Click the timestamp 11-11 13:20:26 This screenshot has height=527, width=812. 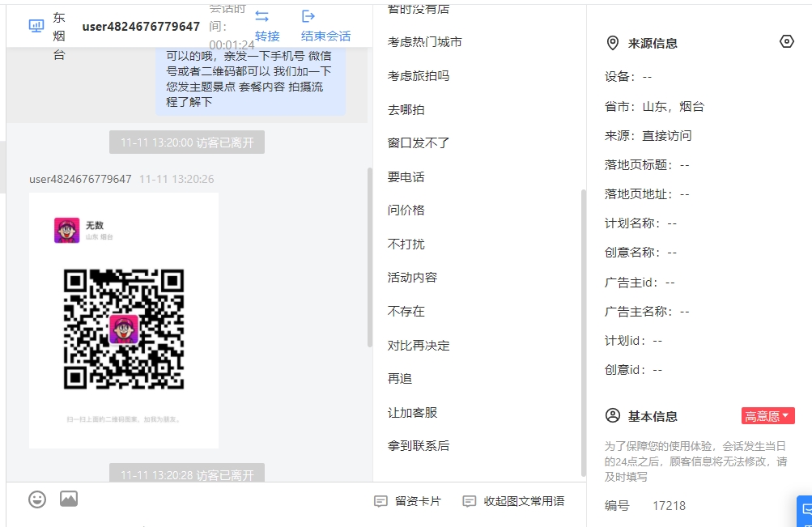click(x=176, y=179)
